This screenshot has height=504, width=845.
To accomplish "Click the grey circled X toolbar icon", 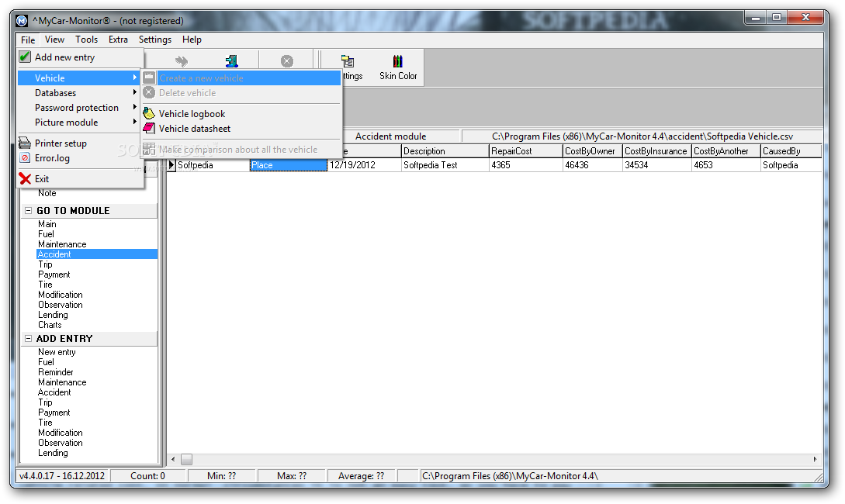I will tap(287, 60).
